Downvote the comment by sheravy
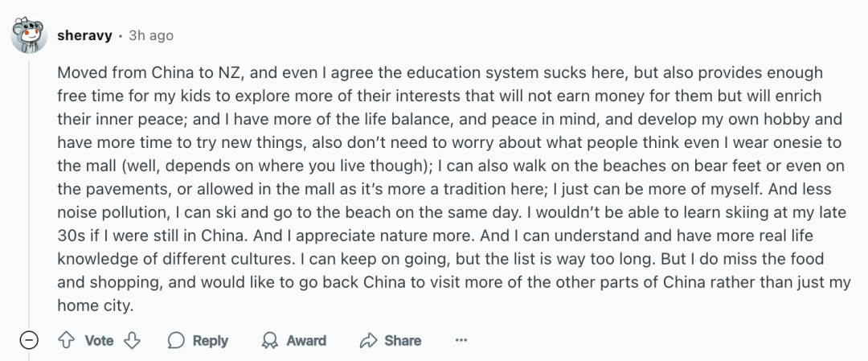Image resolution: width=868 pixels, height=361 pixels. point(132,340)
